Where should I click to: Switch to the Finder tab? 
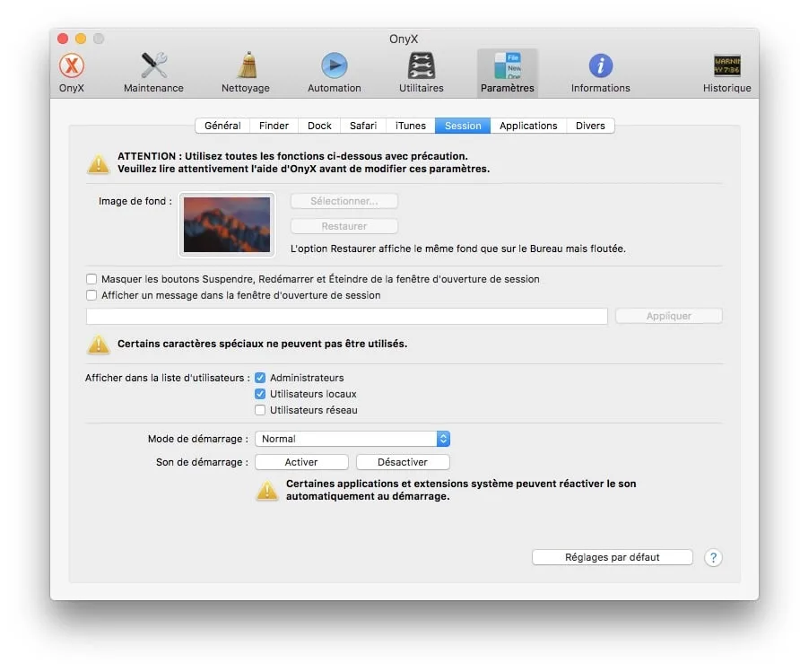click(x=274, y=126)
